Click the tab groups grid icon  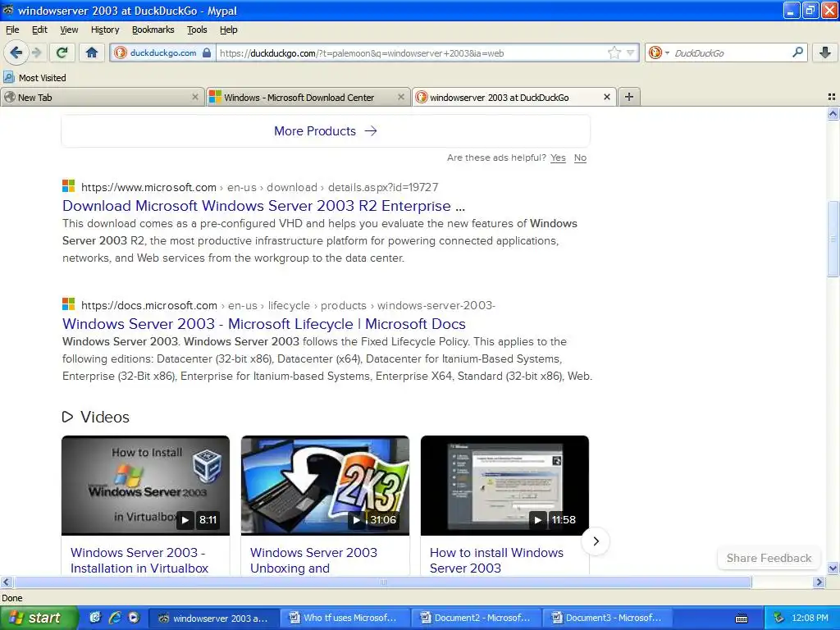click(832, 97)
